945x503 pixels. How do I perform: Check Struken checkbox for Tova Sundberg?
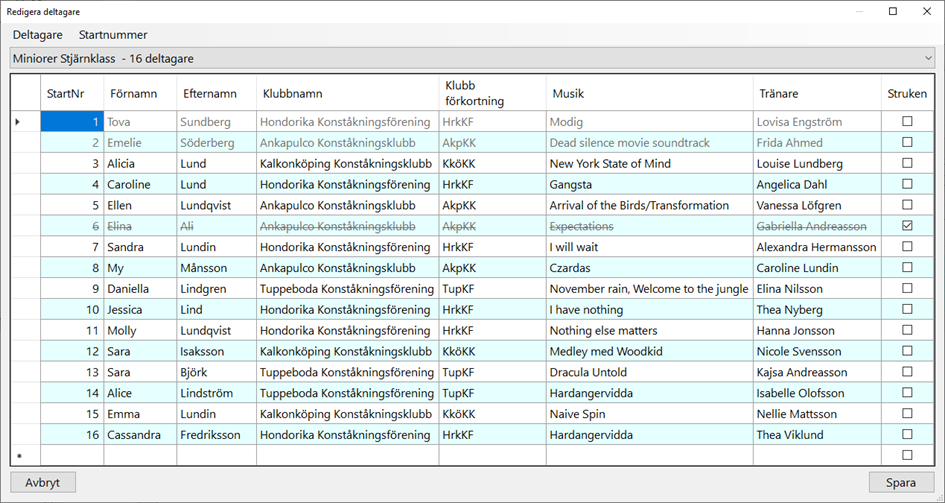coord(907,122)
